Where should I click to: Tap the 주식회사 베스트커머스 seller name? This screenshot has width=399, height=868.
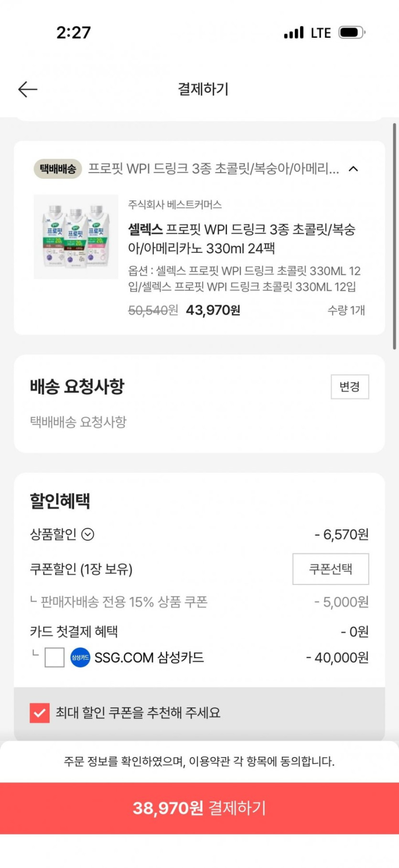(x=175, y=205)
